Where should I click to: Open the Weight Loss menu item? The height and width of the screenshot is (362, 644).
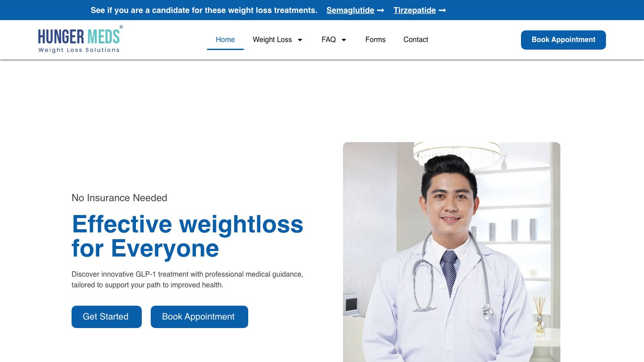coord(272,39)
